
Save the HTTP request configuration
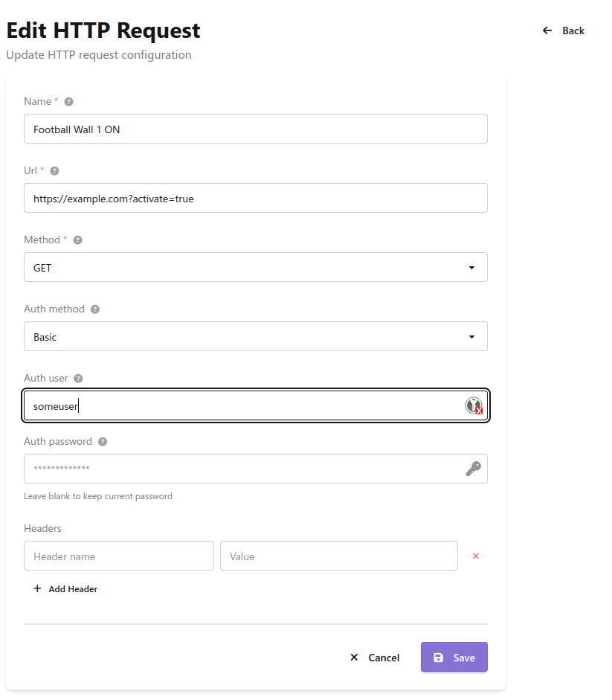tap(454, 657)
